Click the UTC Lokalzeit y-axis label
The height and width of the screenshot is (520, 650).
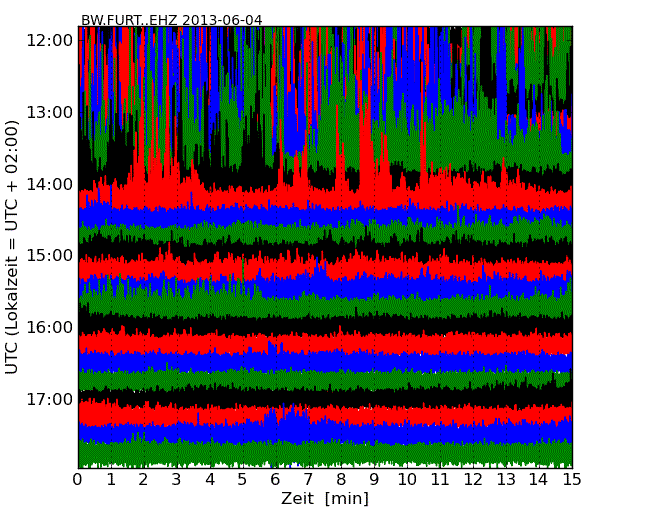click(12, 248)
